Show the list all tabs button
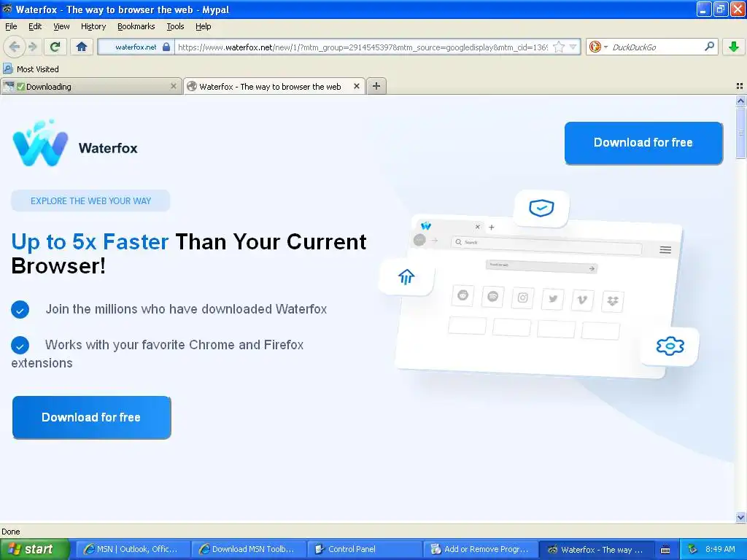Viewport: 747px width, 560px height. 740,86
